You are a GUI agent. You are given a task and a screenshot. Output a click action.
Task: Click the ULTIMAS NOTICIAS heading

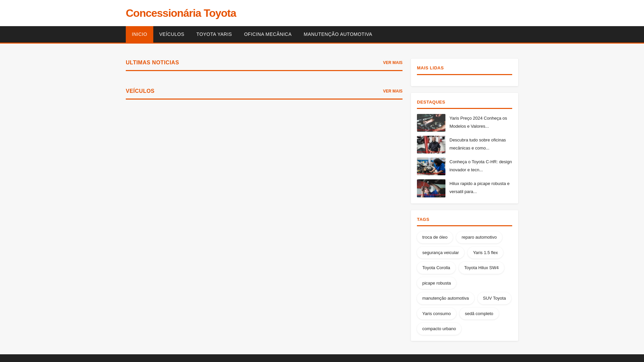tap(152, 63)
